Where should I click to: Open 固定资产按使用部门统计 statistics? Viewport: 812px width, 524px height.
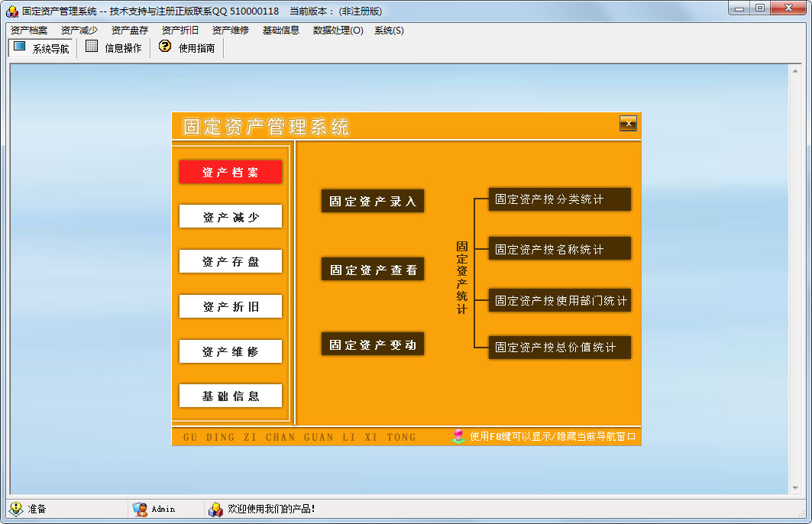tap(559, 300)
